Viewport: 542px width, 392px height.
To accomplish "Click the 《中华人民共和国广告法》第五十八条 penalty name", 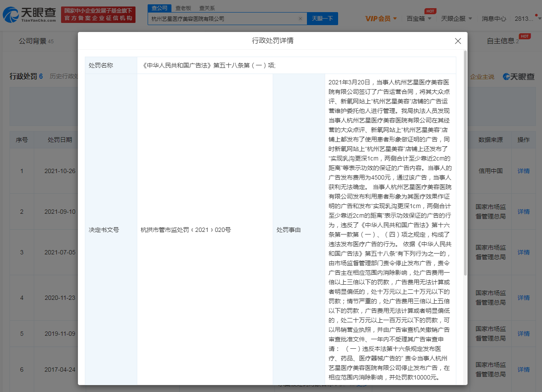I will [209, 65].
